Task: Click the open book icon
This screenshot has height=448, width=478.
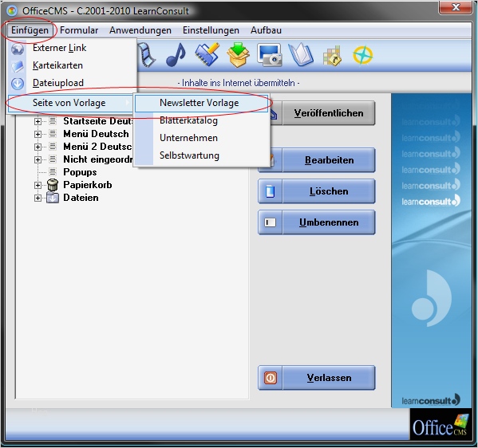Action: (x=301, y=55)
